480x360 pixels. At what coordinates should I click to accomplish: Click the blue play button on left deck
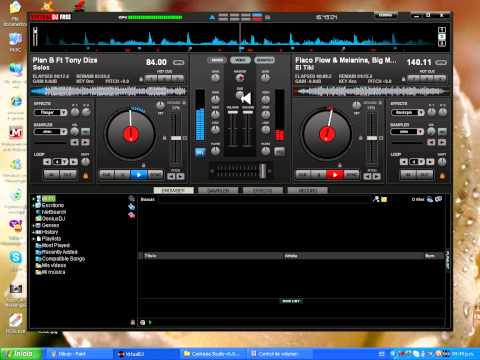[139, 174]
